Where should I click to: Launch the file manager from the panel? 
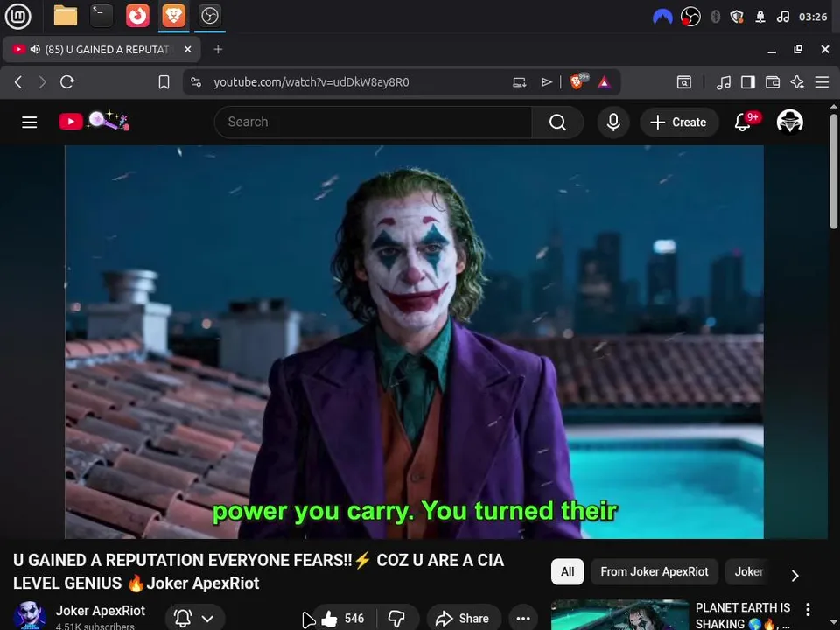(66, 16)
